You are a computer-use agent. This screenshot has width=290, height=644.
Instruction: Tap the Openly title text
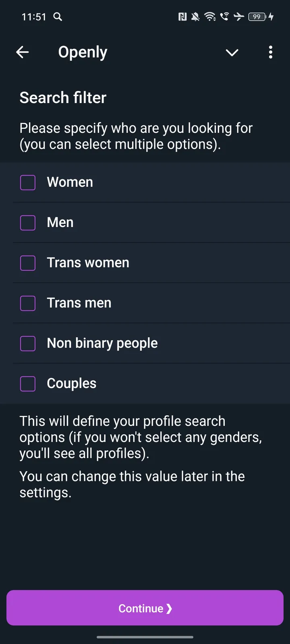(83, 52)
